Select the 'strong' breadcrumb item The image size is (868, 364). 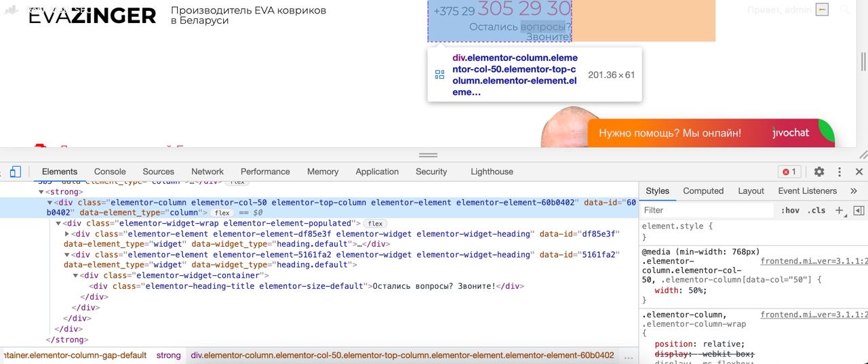coord(169,355)
